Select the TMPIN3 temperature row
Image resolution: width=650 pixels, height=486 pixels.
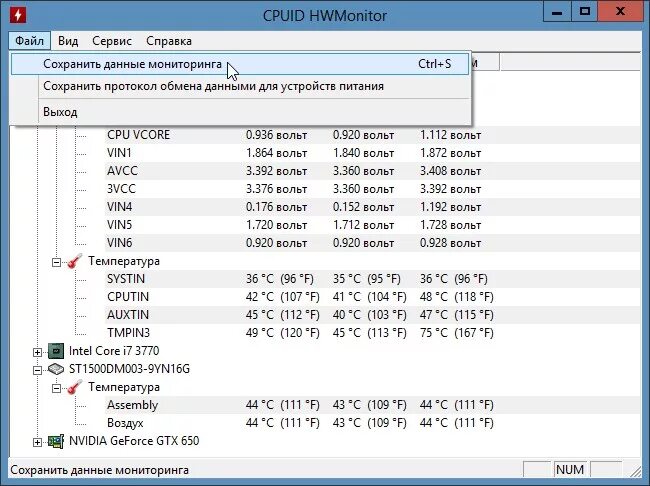click(372, 333)
